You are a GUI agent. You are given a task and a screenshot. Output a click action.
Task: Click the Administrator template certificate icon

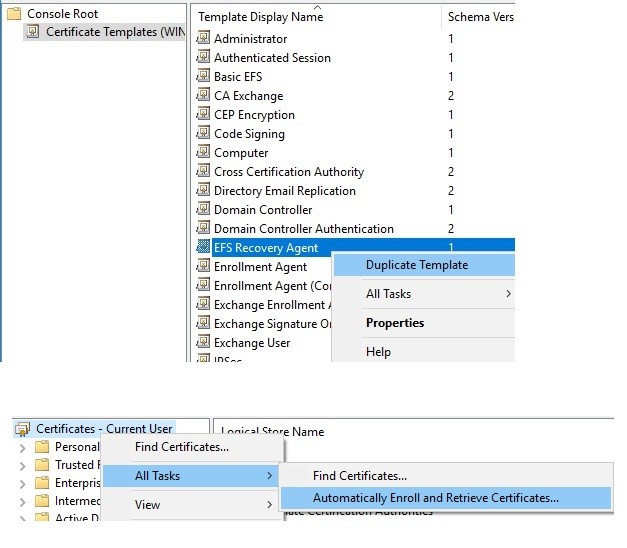tap(202, 39)
